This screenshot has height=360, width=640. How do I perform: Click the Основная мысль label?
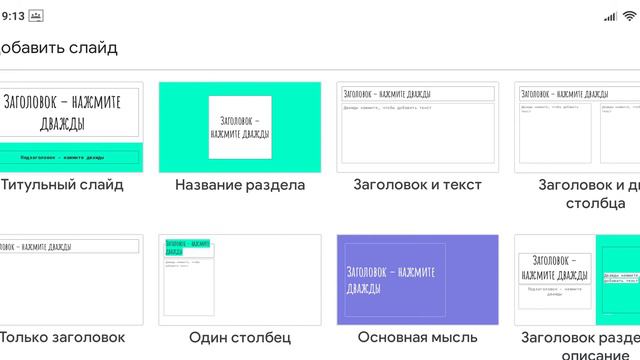pyautogui.click(x=418, y=338)
